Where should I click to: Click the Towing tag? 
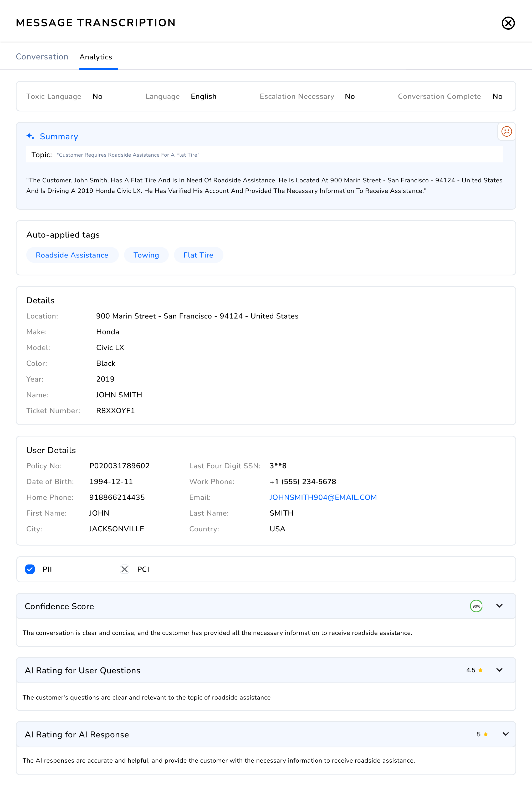point(146,255)
